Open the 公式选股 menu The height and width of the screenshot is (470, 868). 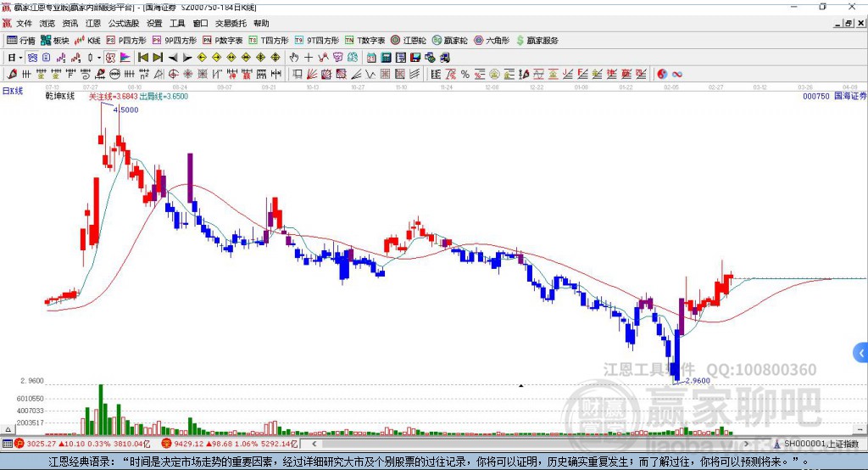click(x=124, y=23)
